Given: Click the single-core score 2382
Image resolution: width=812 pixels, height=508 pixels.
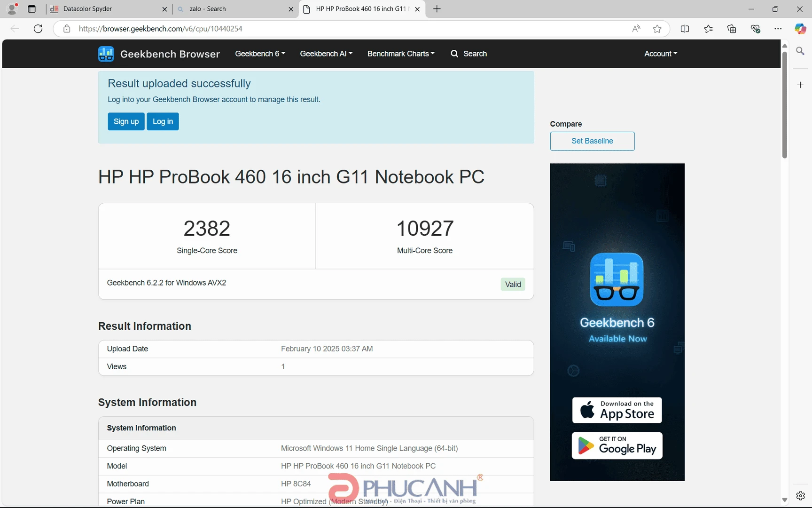Looking at the screenshot, I should tap(207, 229).
